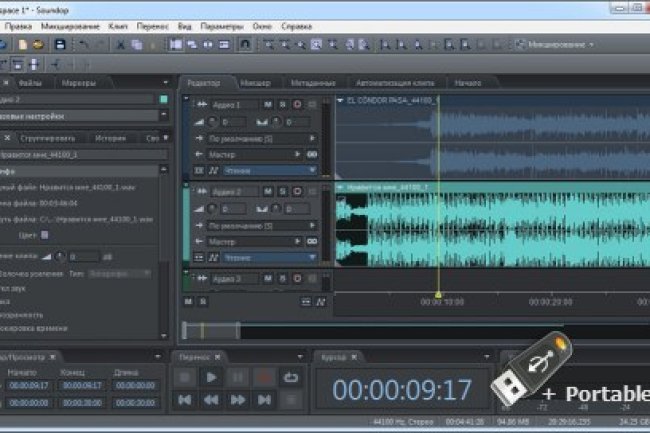Go to end with the skip-forward button
The width and height of the screenshot is (650, 433).
click(264, 400)
